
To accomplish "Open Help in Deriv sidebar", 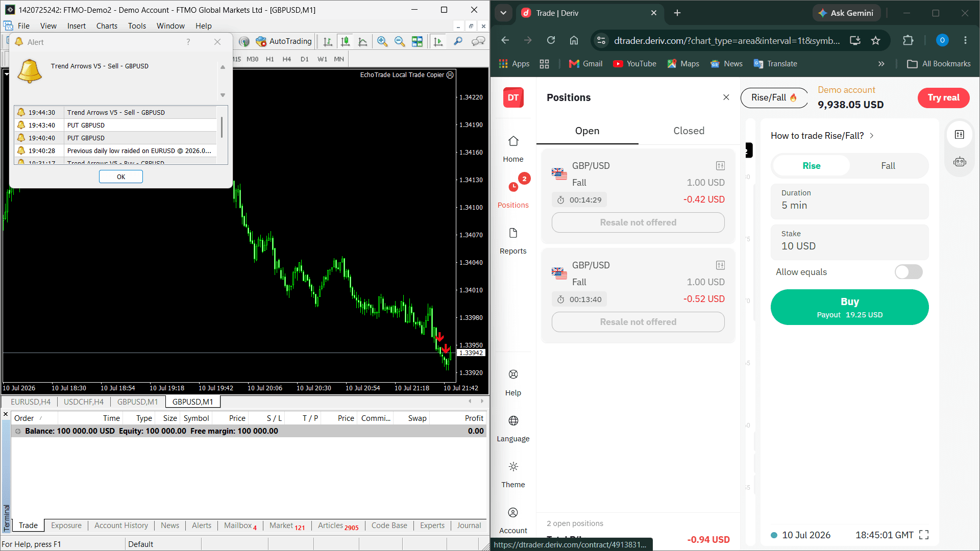I will point(513,383).
